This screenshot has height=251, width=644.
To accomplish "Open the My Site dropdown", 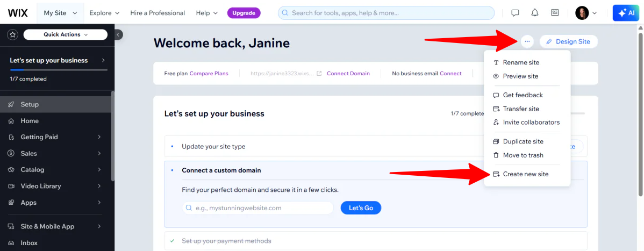I will click(60, 13).
